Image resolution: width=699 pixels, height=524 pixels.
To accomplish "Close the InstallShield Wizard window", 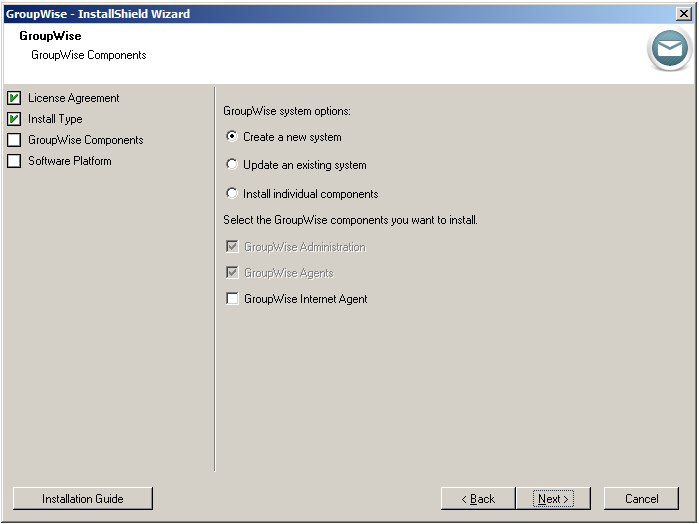I will (683, 14).
